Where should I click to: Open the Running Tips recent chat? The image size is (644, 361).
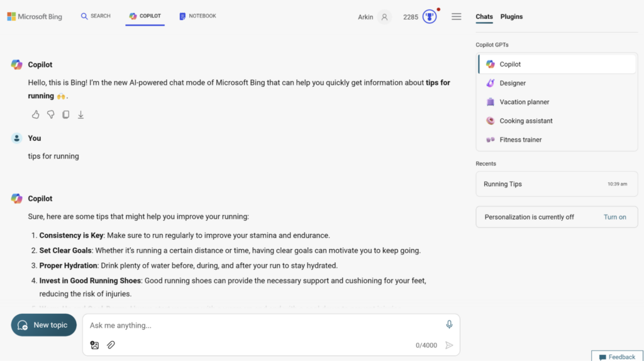point(557,184)
